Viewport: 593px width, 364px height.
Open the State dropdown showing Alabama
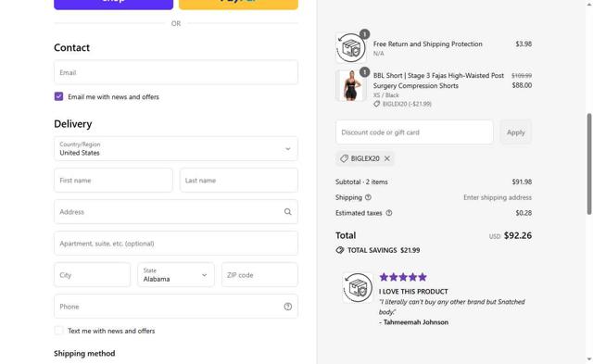pos(176,275)
